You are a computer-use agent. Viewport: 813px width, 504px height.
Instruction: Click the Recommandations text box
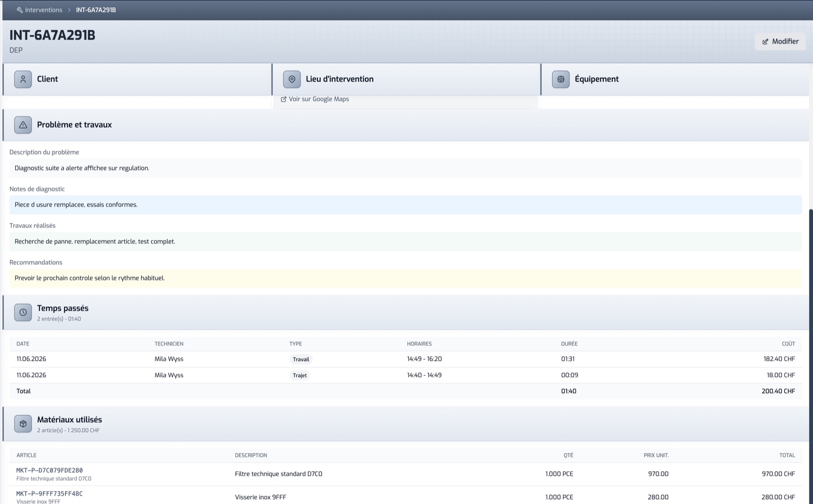coord(406,278)
